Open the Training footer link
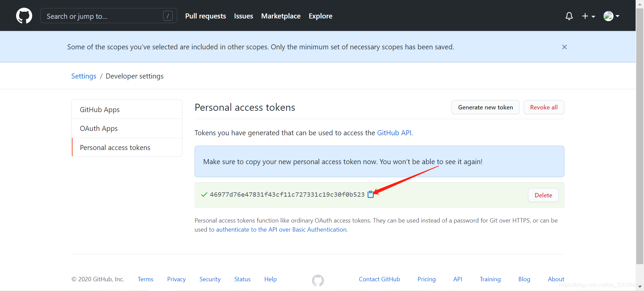The height and width of the screenshot is (291, 644). coord(490,279)
